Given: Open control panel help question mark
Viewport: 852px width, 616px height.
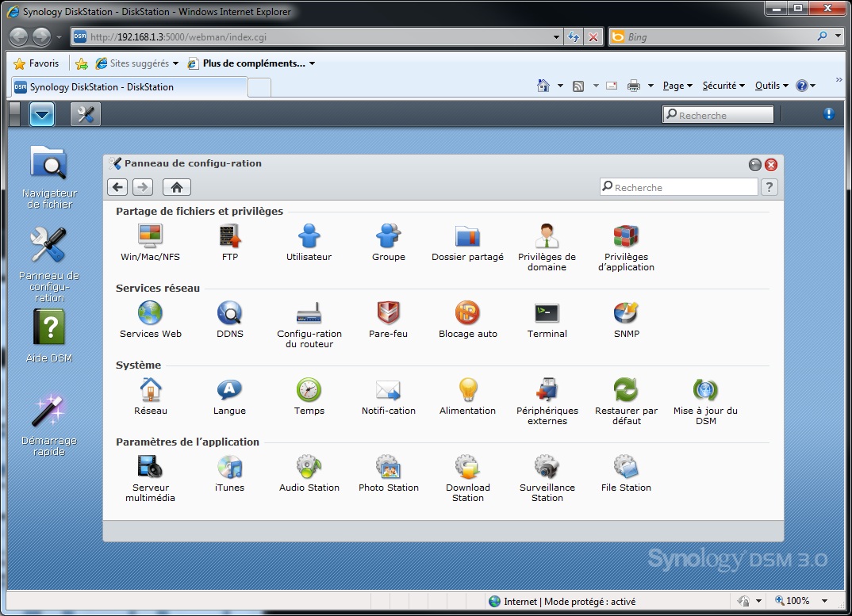Looking at the screenshot, I should (769, 187).
